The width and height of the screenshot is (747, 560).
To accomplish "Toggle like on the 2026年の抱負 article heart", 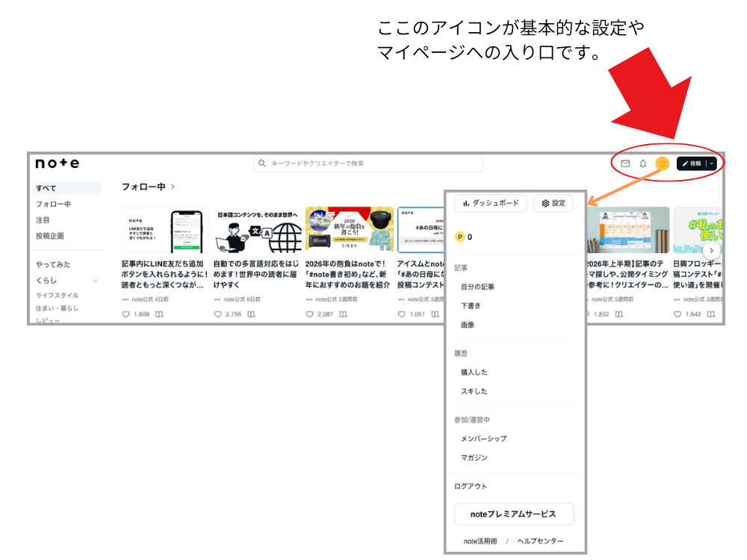I will (309, 314).
